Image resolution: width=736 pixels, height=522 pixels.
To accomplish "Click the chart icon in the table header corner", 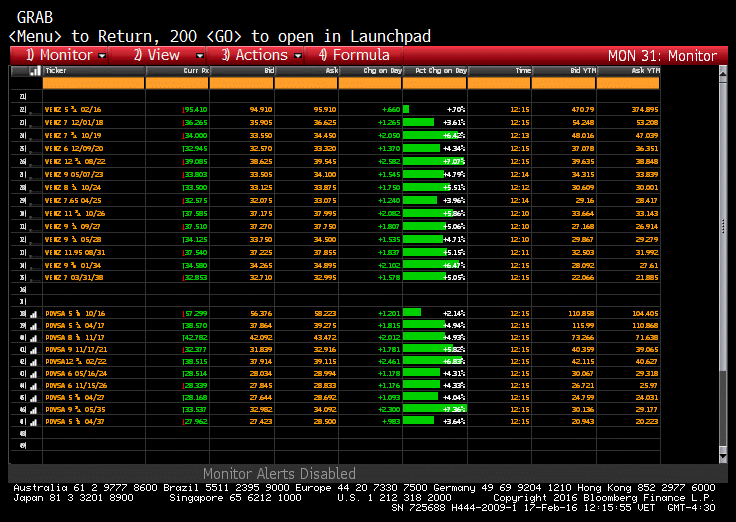I will (34, 71).
